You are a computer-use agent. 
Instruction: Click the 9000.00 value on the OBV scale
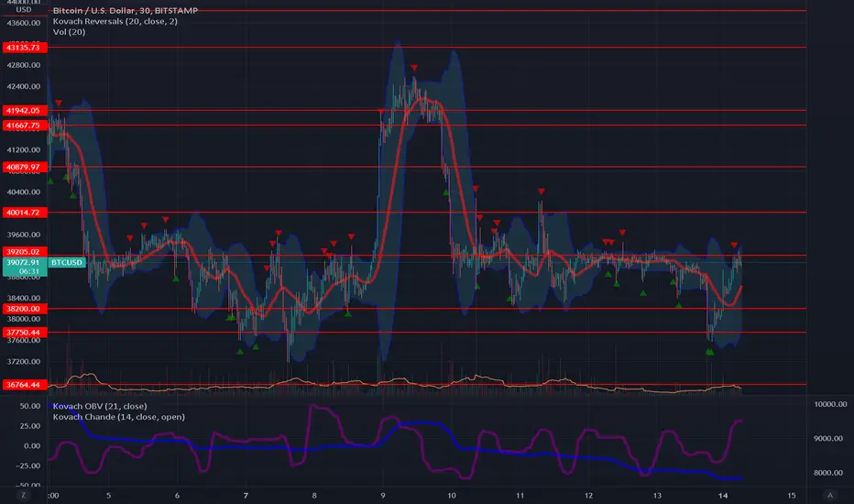(830, 438)
